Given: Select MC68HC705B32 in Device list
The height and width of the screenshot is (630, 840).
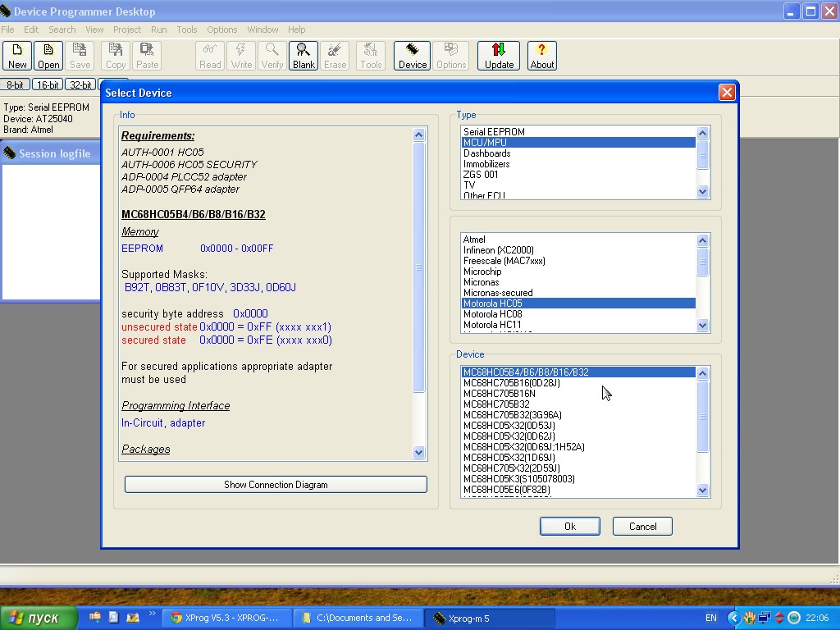Looking at the screenshot, I should (x=496, y=404).
